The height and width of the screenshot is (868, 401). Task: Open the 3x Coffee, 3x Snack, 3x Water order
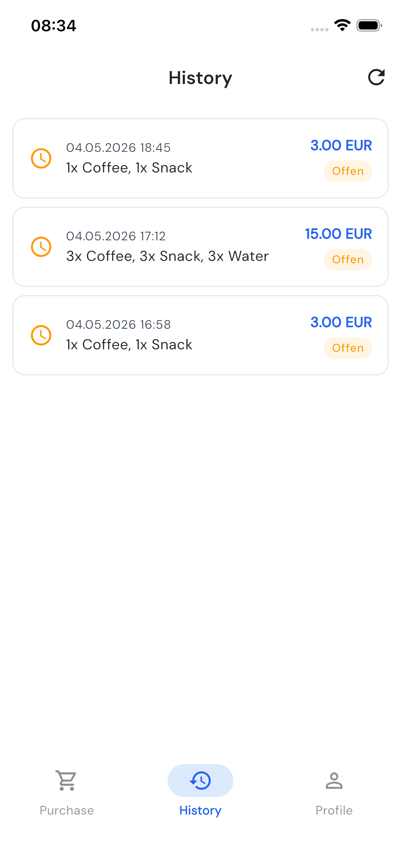[200, 247]
